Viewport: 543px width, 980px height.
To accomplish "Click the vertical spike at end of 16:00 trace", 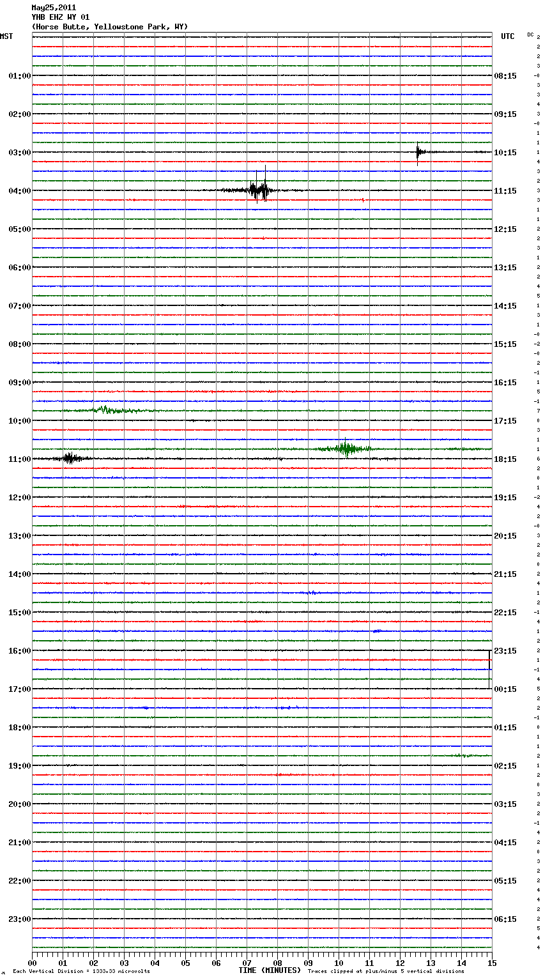I will click(x=489, y=669).
